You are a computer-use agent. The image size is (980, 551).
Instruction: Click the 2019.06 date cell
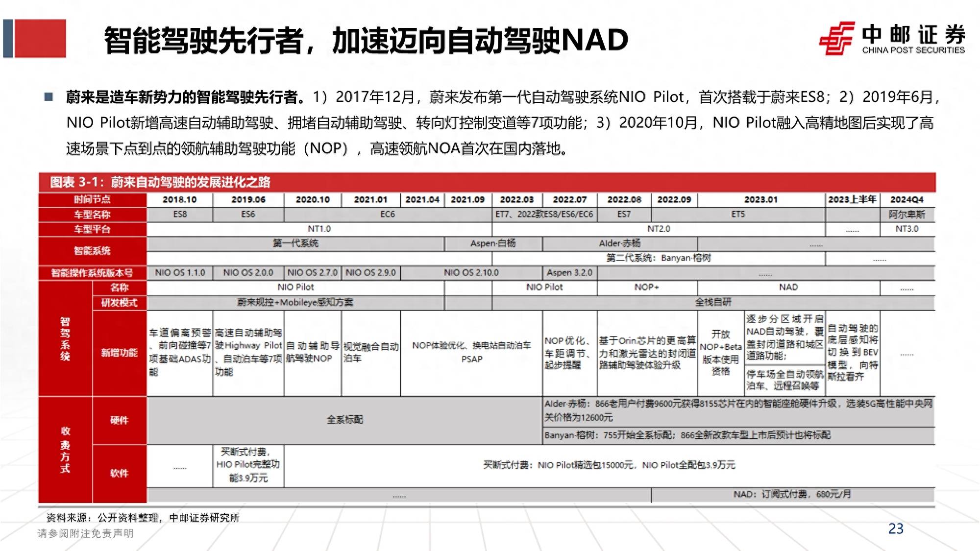pos(248,199)
